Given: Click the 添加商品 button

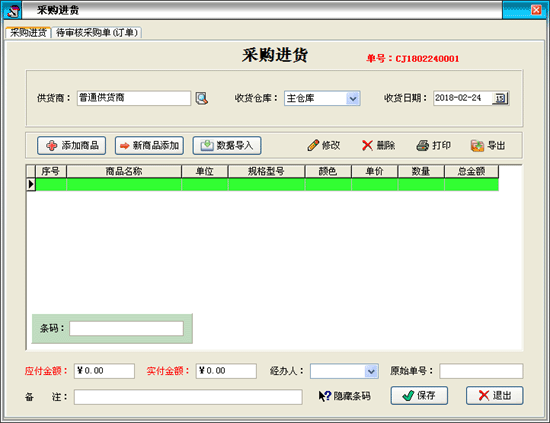Looking at the screenshot, I should tap(72, 146).
